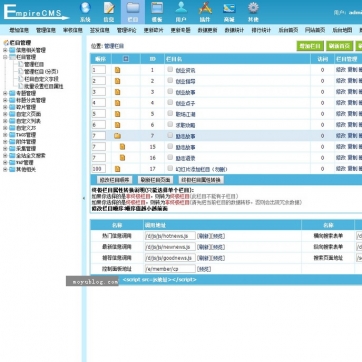The width and height of the screenshot is (362, 362).
Task: Click the /e/member/cp address field
Action: [170, 269]
